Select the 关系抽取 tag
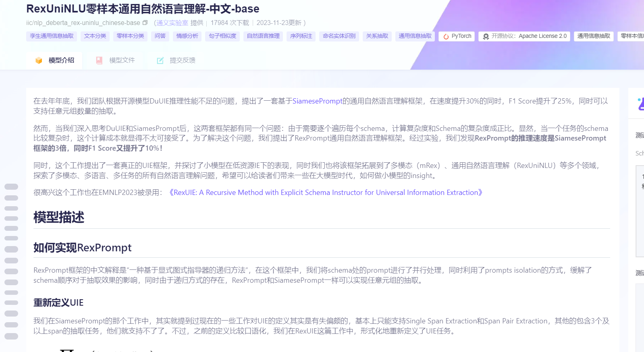Screen dimensions: 644x352 pyautogui.click(x=377, y=36)
